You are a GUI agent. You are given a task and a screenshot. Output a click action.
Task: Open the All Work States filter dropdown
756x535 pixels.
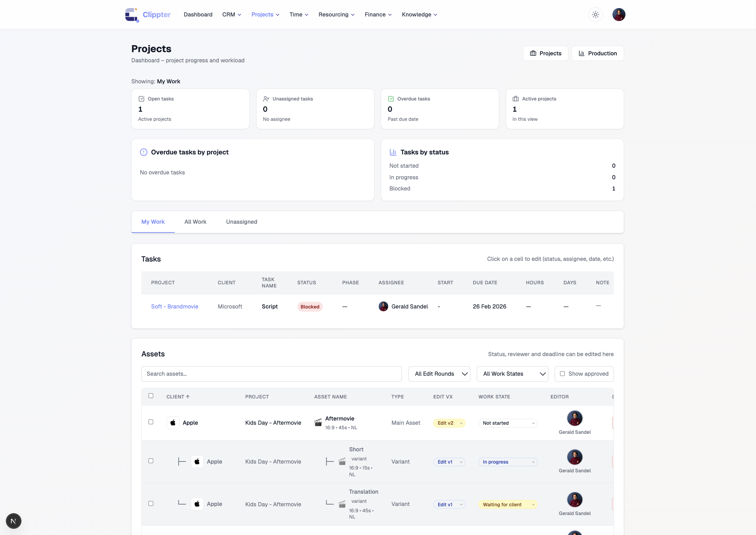512,374
